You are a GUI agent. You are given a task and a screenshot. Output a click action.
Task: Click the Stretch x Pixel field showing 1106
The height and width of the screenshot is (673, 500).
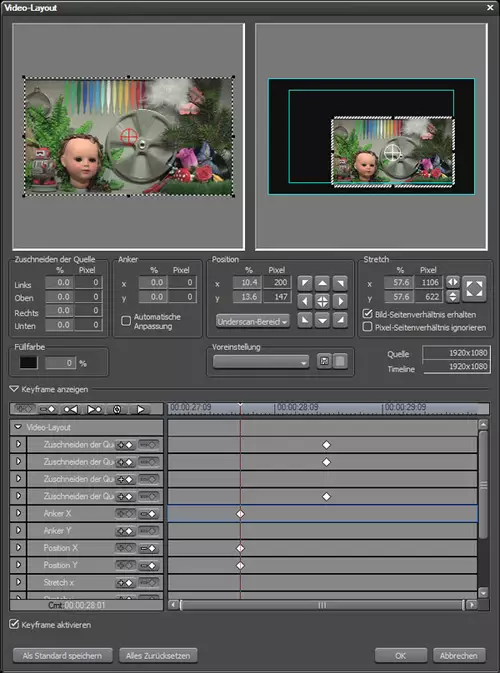coord(429,282)
